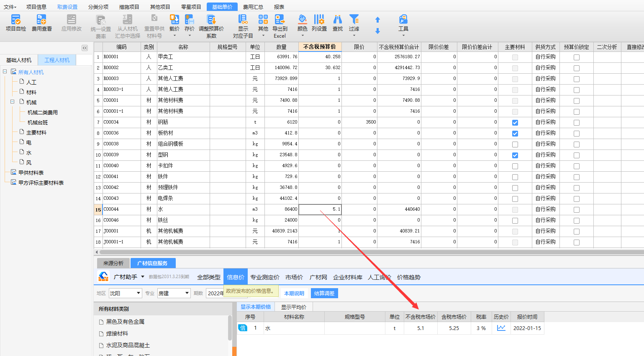The height and width of the screenshot is (356, 644).
Task: Select the 市场价 tab in 广材助手
Action: [294, 277]
